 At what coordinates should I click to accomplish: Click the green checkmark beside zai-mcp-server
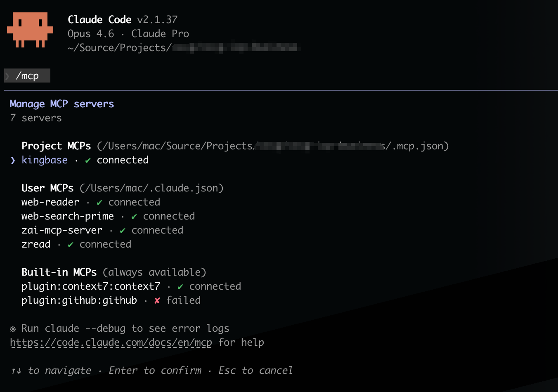coord(122,231)
